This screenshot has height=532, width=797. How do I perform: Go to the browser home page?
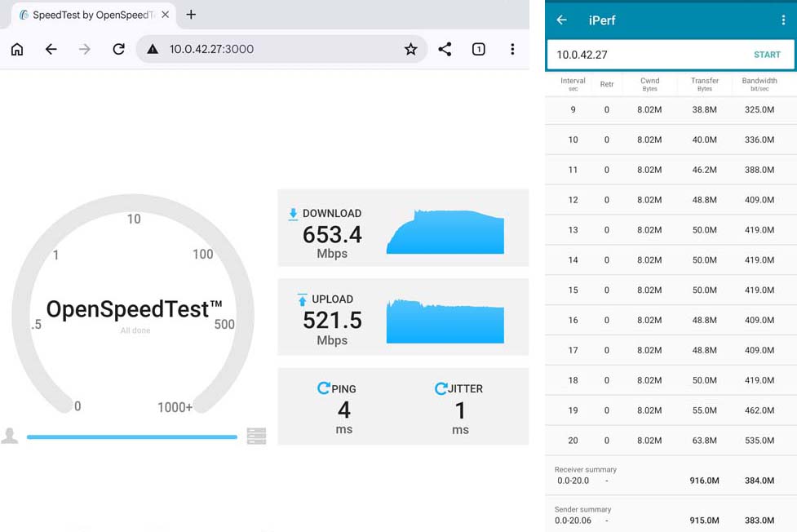click(17, 49)
